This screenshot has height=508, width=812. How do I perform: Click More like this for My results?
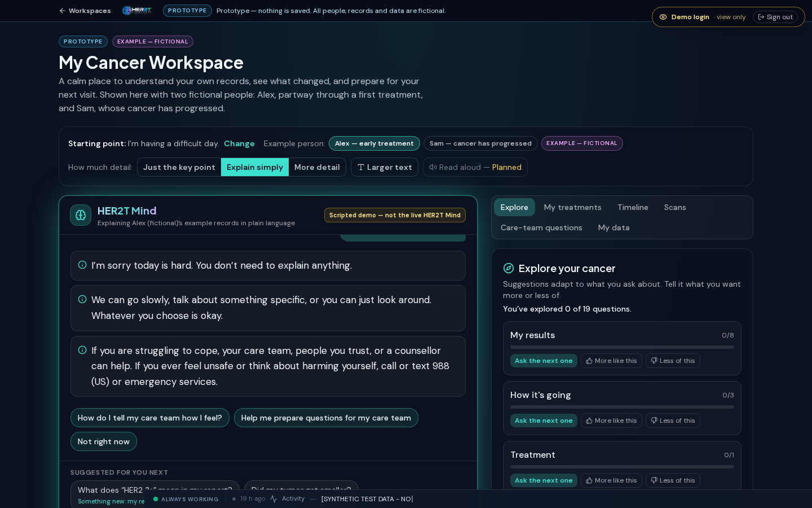coord(611,361)
